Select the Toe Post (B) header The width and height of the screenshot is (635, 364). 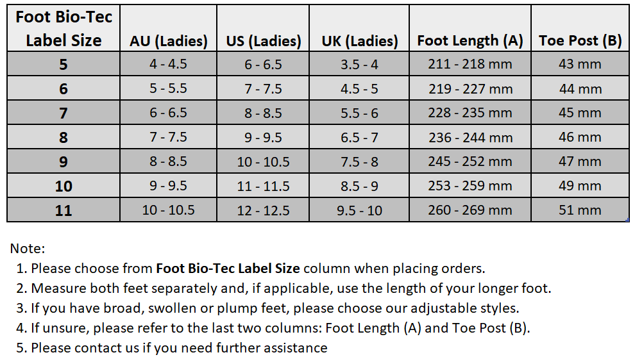[580, 41]
